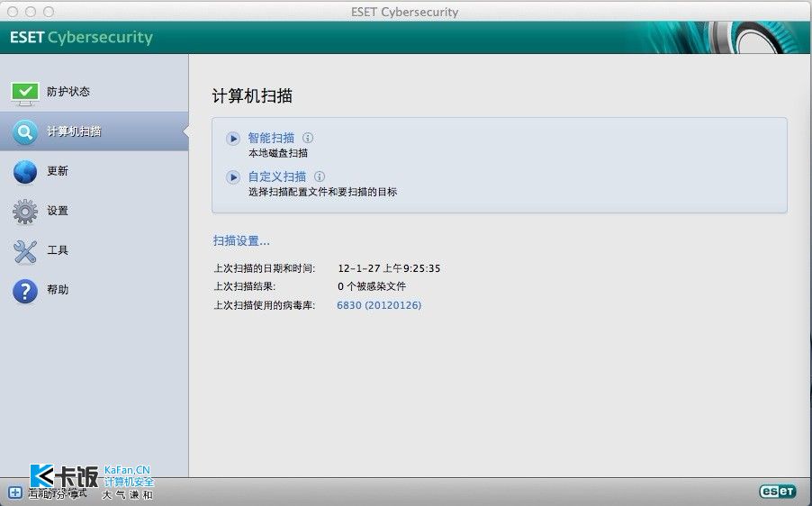The width and height of the screenshot is (812, 506).
Task: Click the last scan time 12-1-27 上午9:25:35
Action: click(389, 268)
